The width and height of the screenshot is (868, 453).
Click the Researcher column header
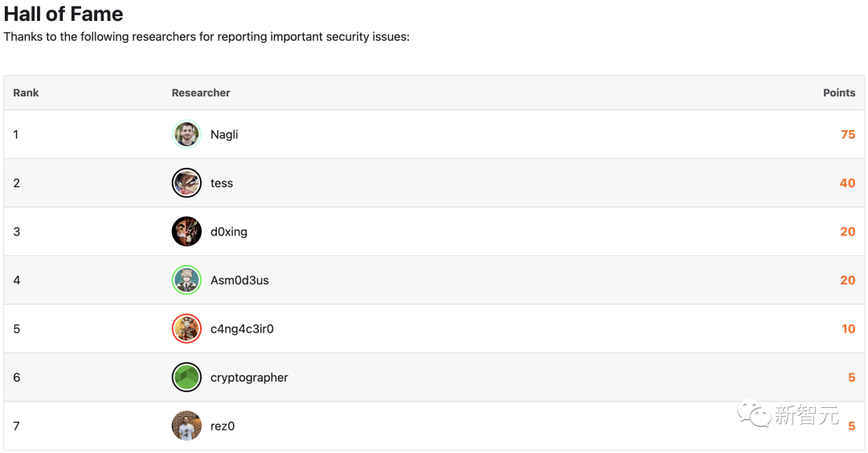click(x=201, y=93)
